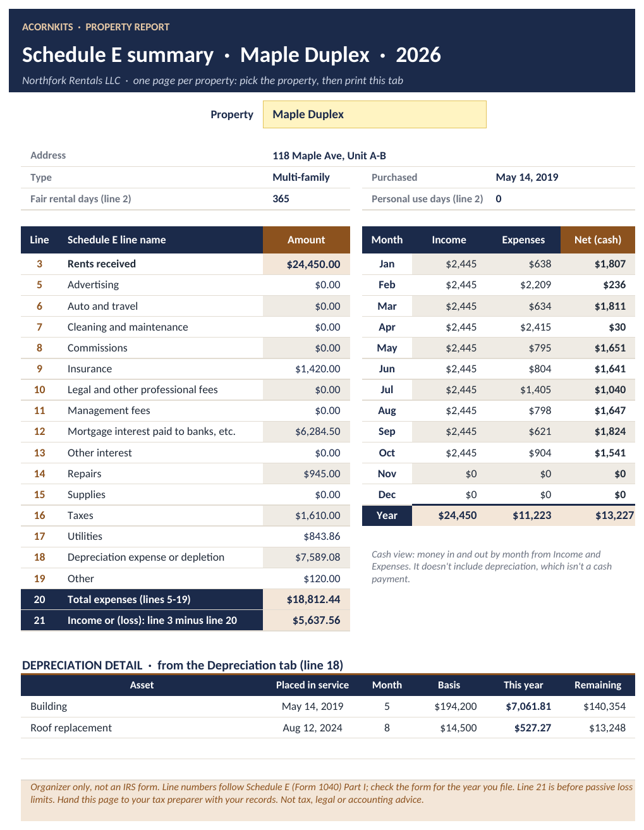Click the Multi-family type value
This screenshot has height=830, width=644.
301,177
